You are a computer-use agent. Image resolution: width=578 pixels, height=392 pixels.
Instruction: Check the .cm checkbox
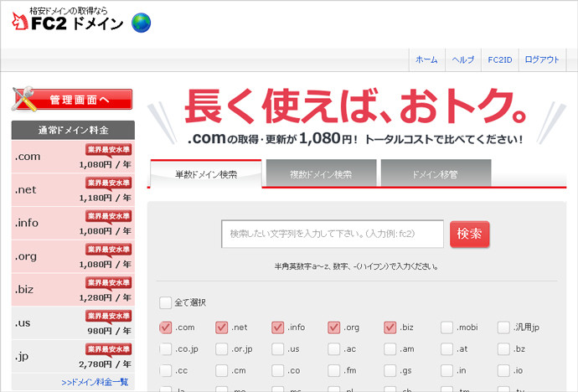click(221, 370)
